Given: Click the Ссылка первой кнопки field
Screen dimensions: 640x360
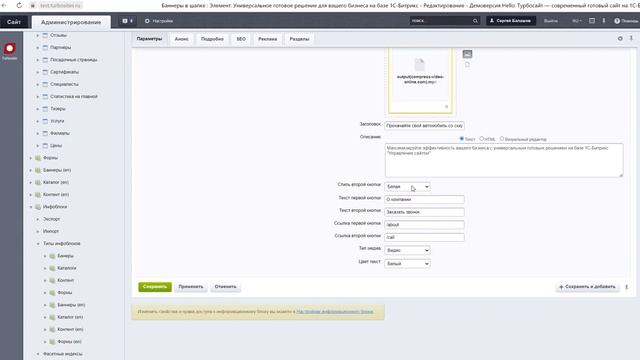Looking at the screenshot, I should click(x=424, y=225).
